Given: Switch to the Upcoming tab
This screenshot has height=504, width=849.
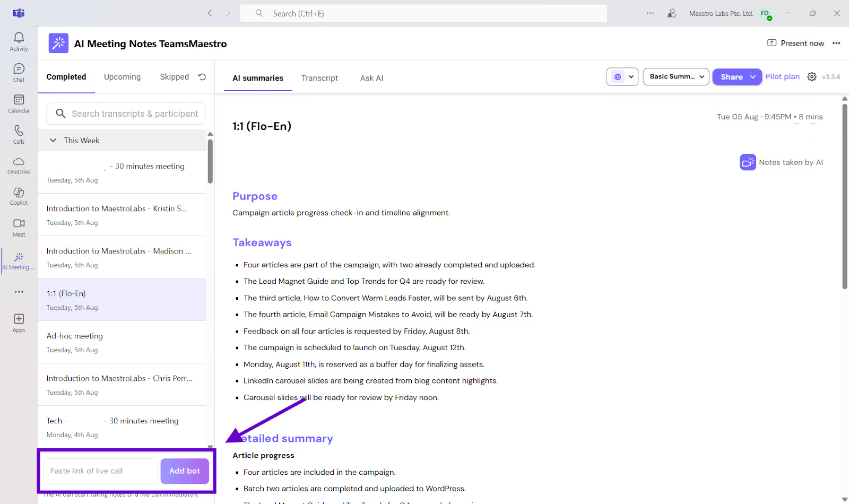Looking at the screenshot, I should [x=123, y=77].
